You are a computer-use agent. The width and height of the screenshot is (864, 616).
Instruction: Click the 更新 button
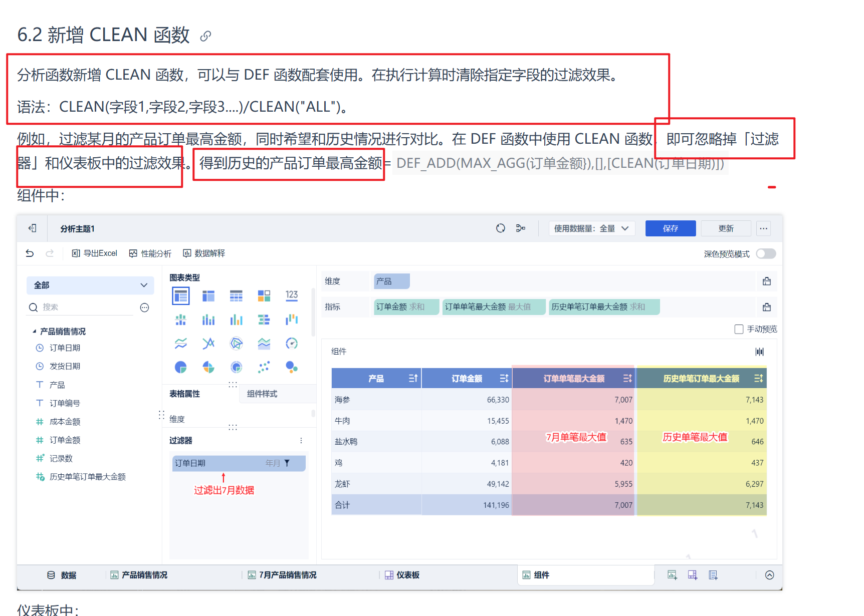pyautogui.click(x=726, y=228)
